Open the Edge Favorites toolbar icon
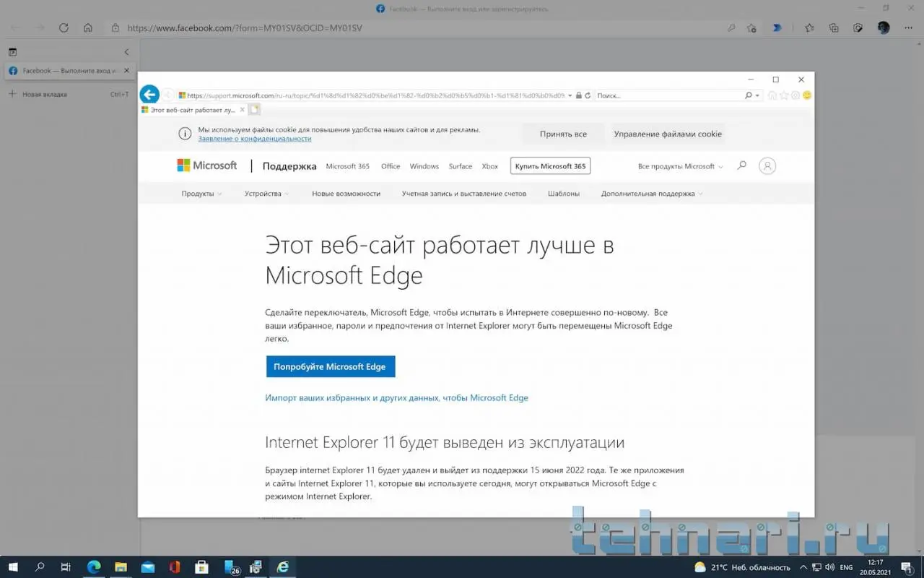The width and height of the screenshot is (924, 578). pos(809,28)
